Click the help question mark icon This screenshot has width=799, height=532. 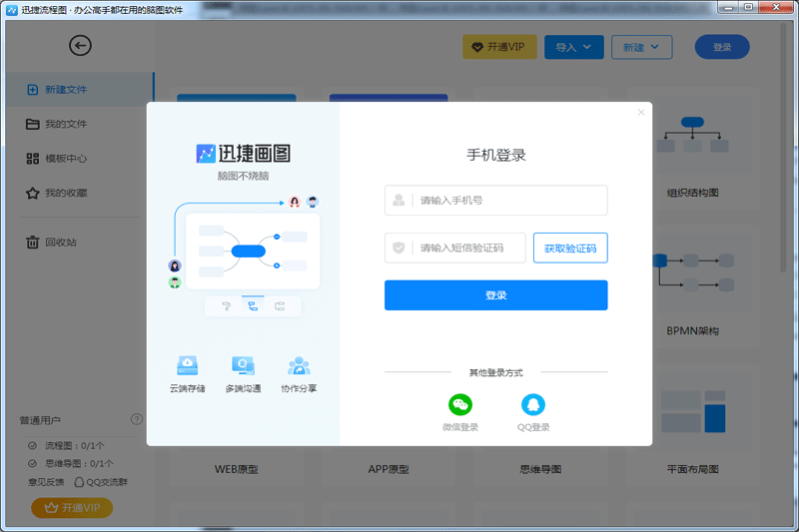(x=137, y=419)
